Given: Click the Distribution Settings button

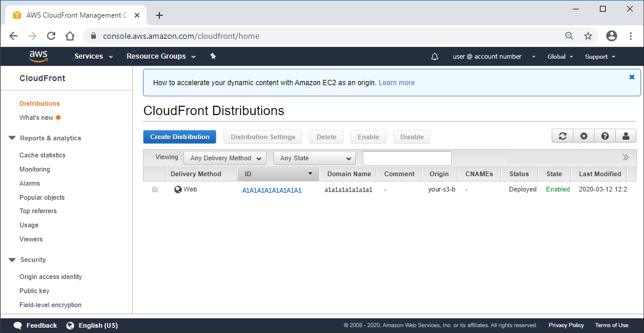Looking at the screenshot, I should tap(263, 137).
